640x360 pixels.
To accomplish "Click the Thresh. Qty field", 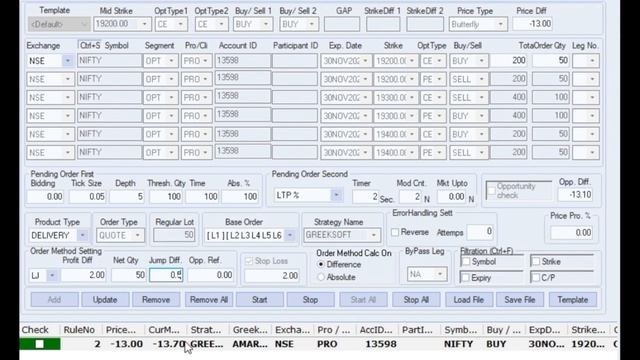I will point(166,197).
